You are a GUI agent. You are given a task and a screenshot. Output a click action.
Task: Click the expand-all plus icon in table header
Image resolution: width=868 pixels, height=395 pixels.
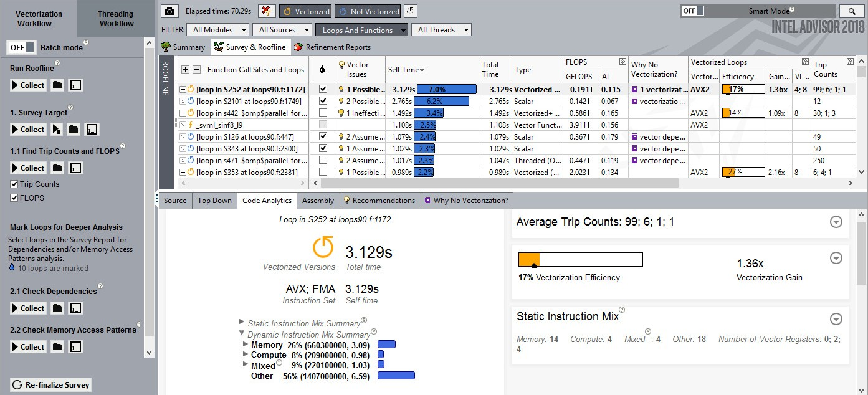click(185, 70)
